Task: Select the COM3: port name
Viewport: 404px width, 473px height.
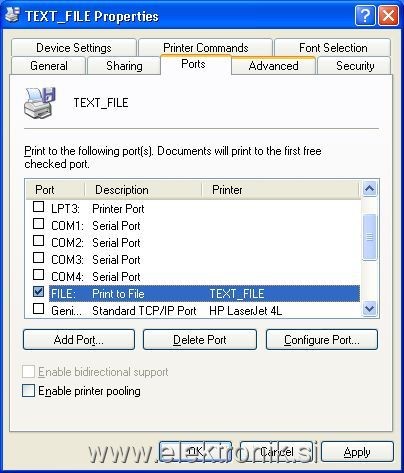Action: tap(67, 260)
